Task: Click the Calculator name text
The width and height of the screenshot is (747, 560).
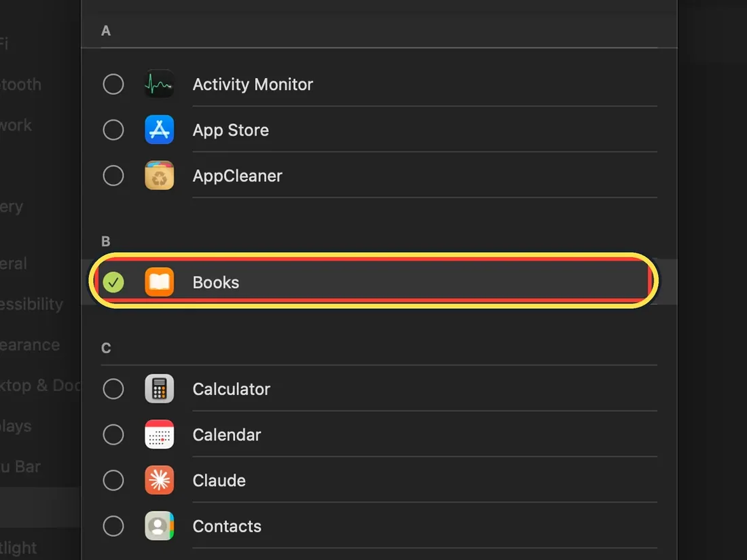Action: pyautogui.click(x=231, y=389)
